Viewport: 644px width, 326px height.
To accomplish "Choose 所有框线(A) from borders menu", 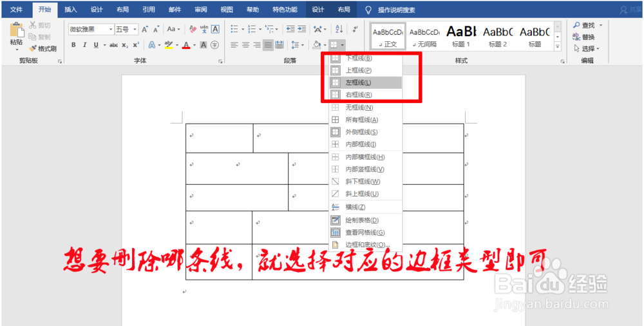I will point(366,120).
